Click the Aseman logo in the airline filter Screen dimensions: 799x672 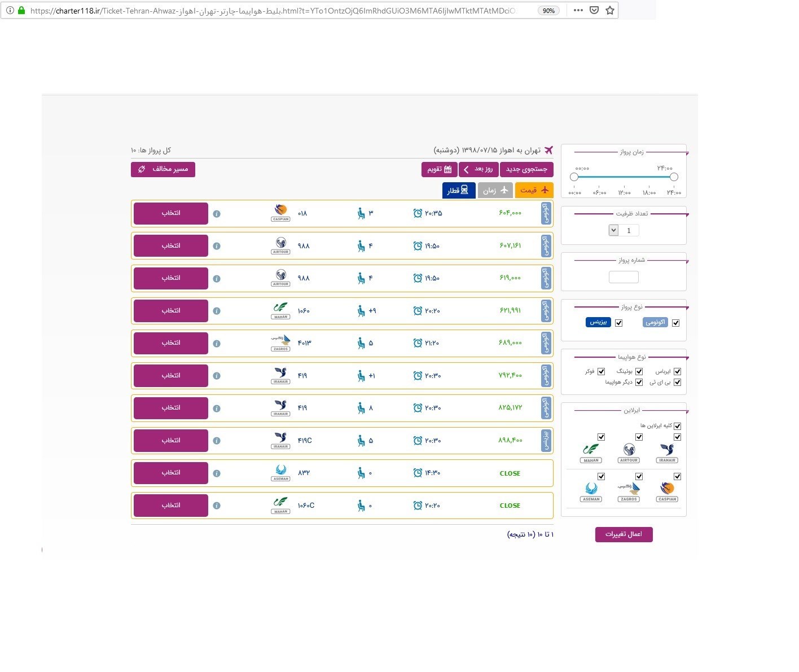click(591, 491)
